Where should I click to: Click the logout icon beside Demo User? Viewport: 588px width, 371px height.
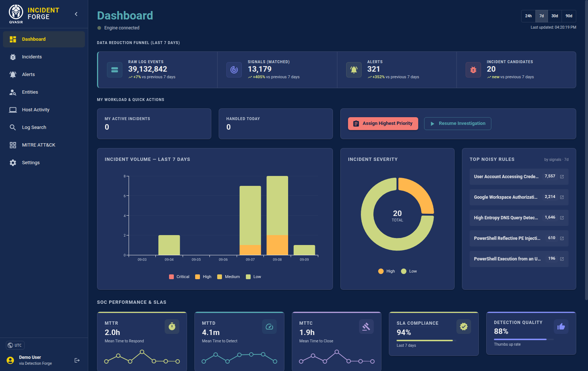(77, 360)
